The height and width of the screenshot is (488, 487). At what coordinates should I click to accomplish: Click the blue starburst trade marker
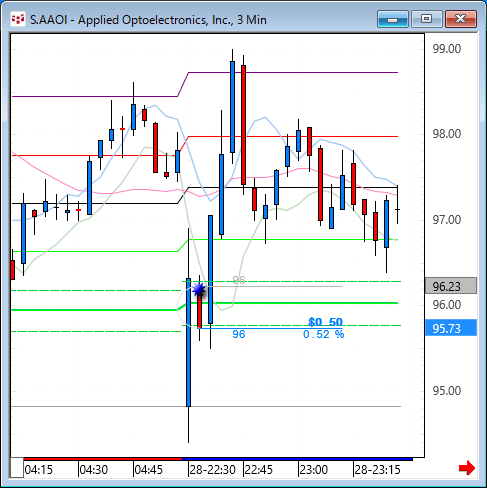[199, 290]
